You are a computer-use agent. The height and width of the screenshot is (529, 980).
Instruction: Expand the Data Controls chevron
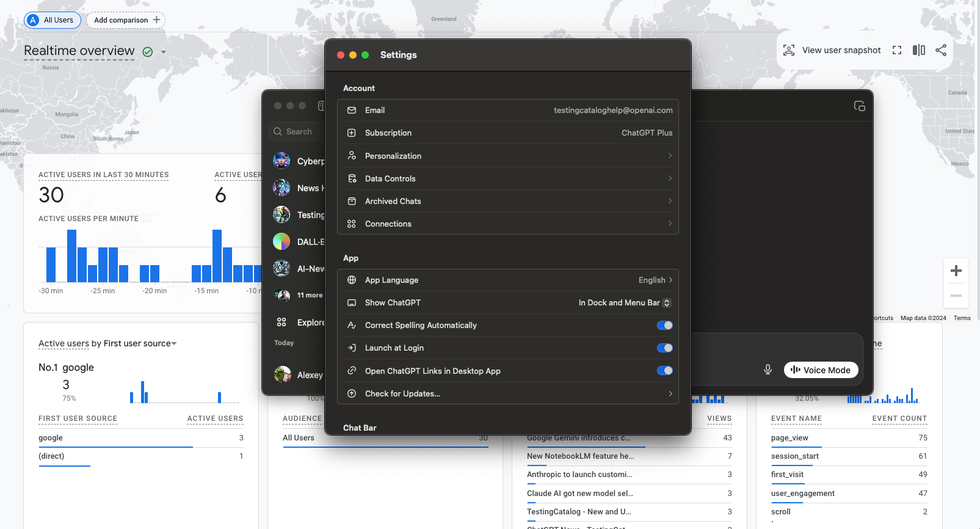670,178
